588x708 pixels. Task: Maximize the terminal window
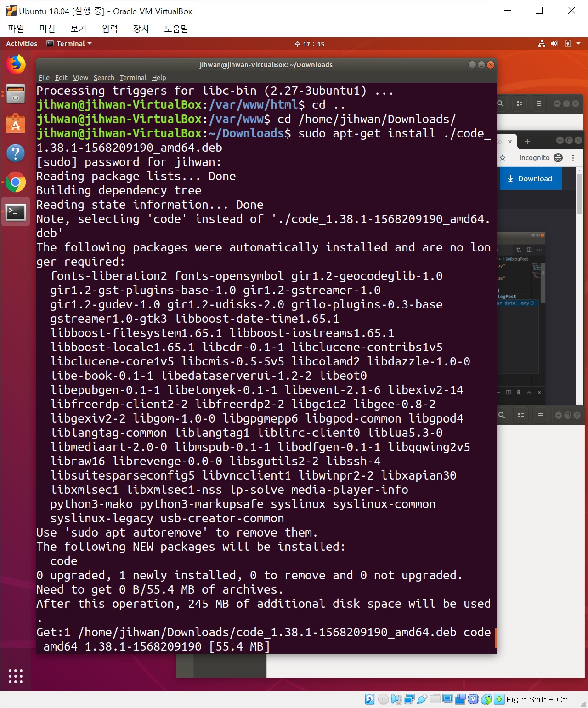tap(481, 65)
